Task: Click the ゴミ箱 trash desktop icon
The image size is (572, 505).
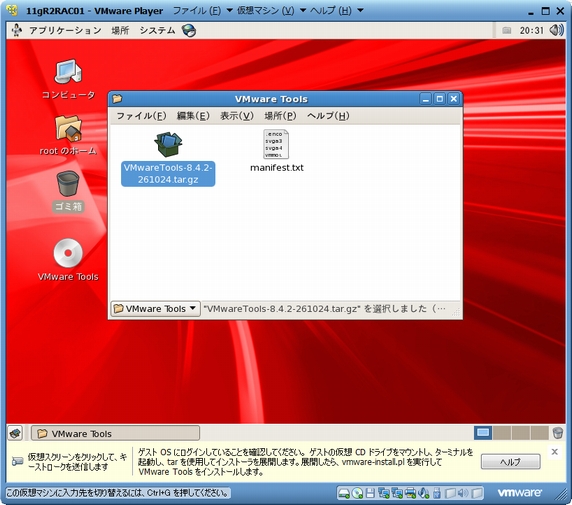Action: click(68, 184)
